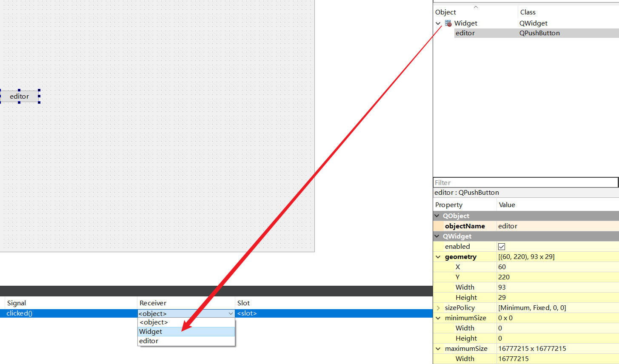The height and width of the screenshot is (364, 619).
Task: Click the clicked() signal cell
Action: 71,313
